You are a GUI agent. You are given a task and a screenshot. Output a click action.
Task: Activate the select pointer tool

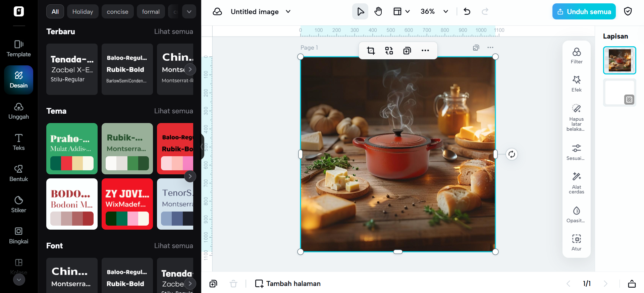pyautogui.click(x=360, y=12)
